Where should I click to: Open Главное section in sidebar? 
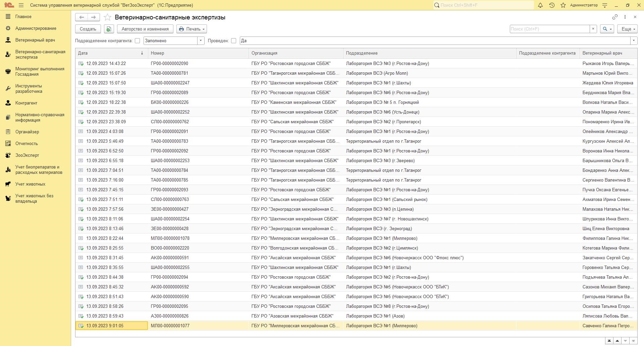click(x=23, y=16)
